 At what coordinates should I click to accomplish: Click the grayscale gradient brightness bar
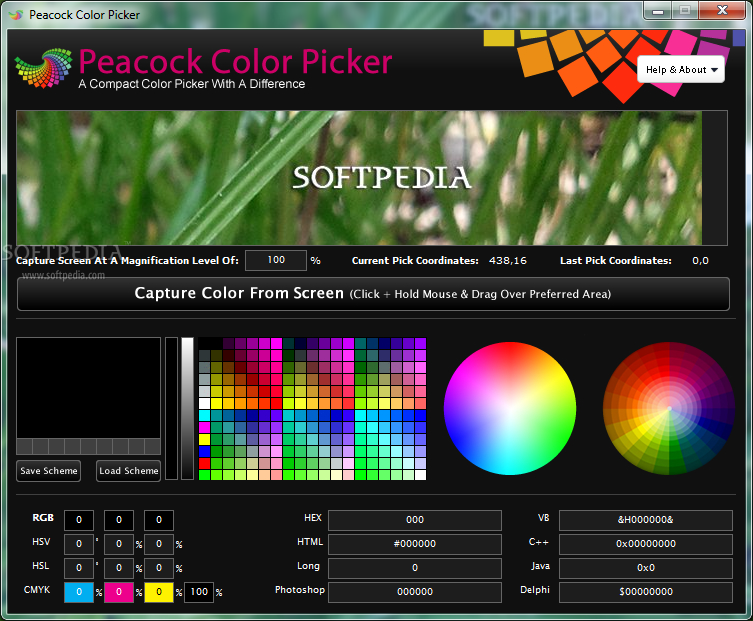[187, 408]
